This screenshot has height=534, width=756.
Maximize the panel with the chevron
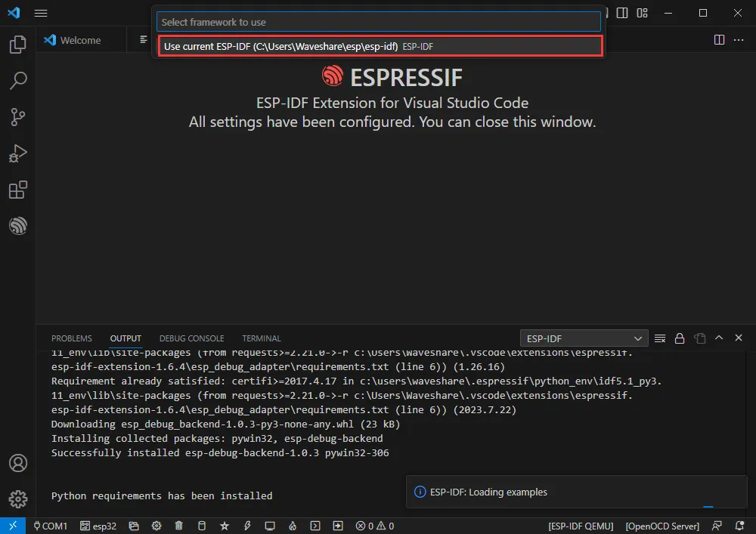[719, 338]
